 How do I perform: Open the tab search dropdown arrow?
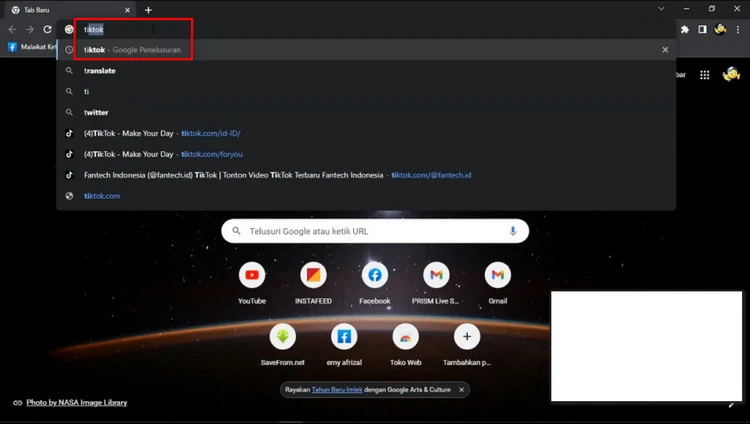pyautogui.click(x=661, y=9)
